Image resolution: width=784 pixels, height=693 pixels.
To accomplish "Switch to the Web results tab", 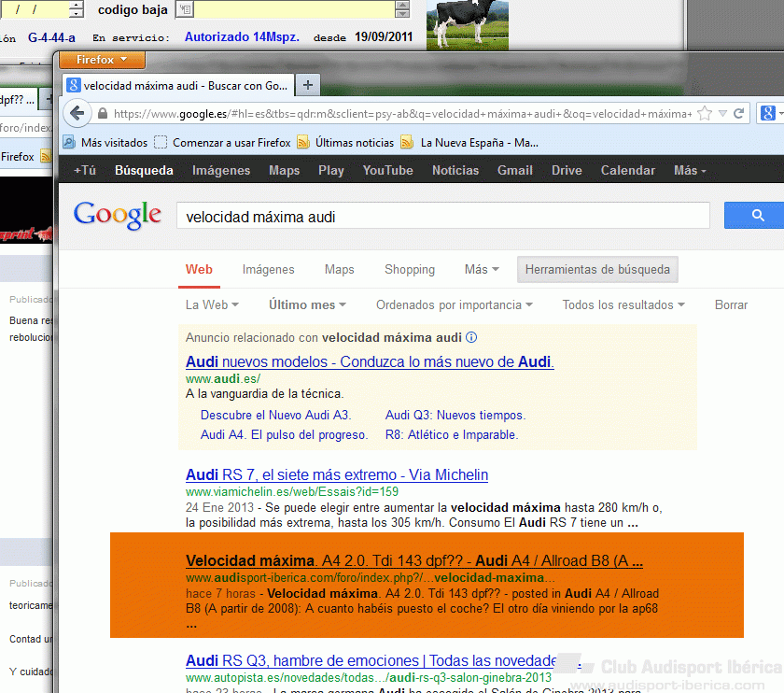I will pos(199,269).
